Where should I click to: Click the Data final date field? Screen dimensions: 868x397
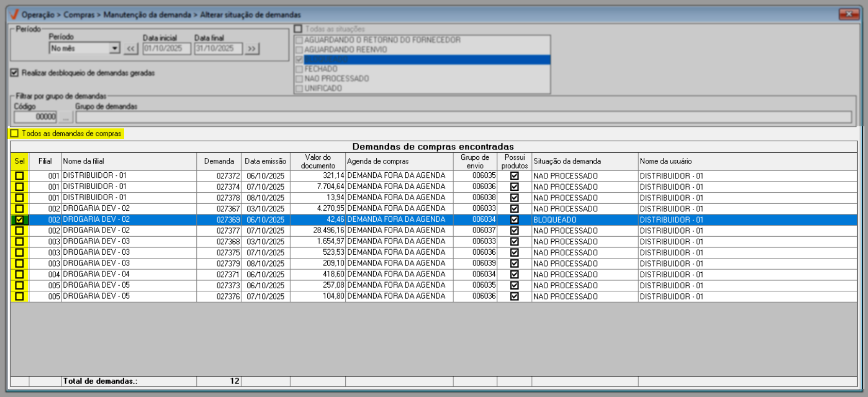click(218, 48)
